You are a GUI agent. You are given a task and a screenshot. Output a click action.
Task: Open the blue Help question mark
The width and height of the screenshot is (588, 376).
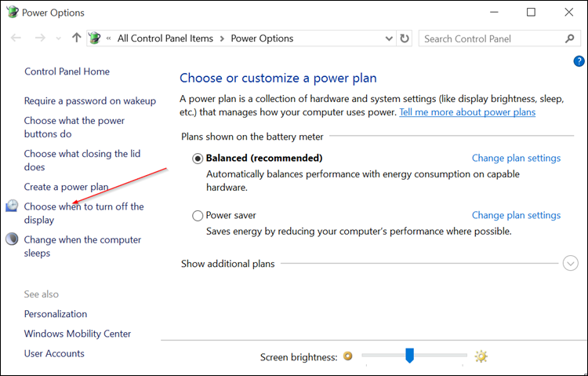pyautogui.click(x=579, y=61)
